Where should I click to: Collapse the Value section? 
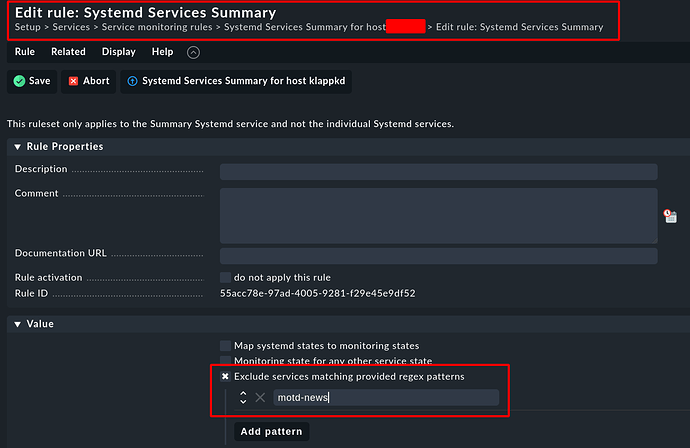[17, 324]
